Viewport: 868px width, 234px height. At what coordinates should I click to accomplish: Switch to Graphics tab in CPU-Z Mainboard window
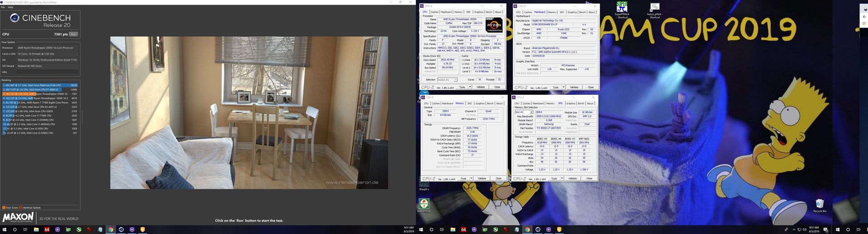tap(572, 12)
